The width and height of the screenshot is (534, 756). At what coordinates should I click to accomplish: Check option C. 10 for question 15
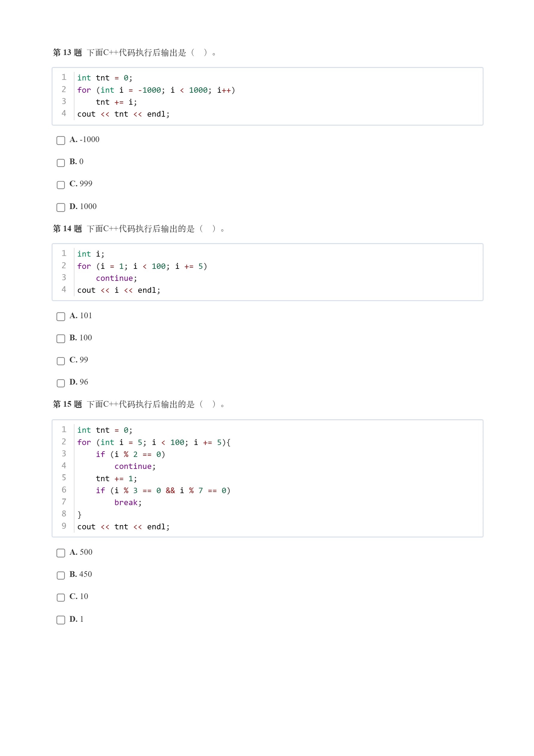[61, 598]
